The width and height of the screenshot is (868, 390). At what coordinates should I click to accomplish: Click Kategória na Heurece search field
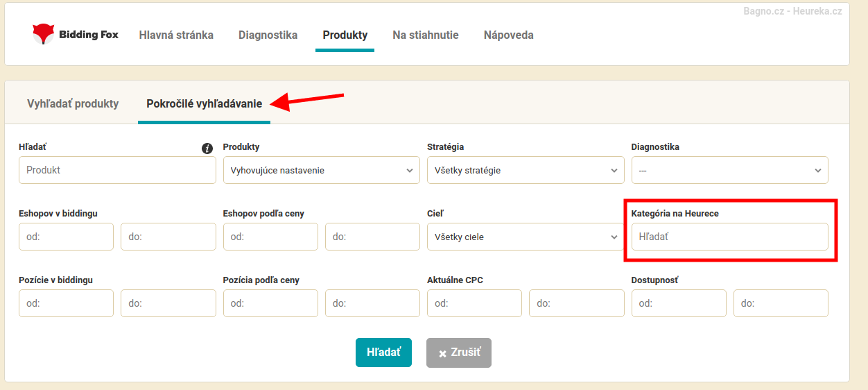click(730, 237)
